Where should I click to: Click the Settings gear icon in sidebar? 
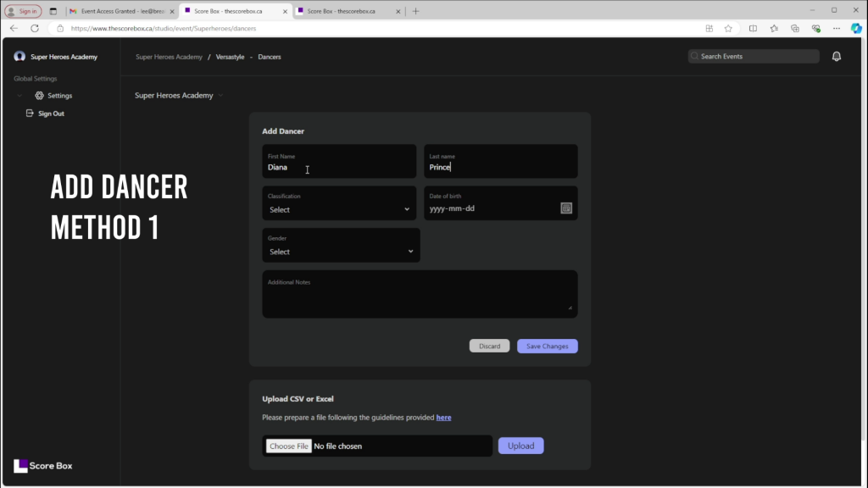(39, 96)
